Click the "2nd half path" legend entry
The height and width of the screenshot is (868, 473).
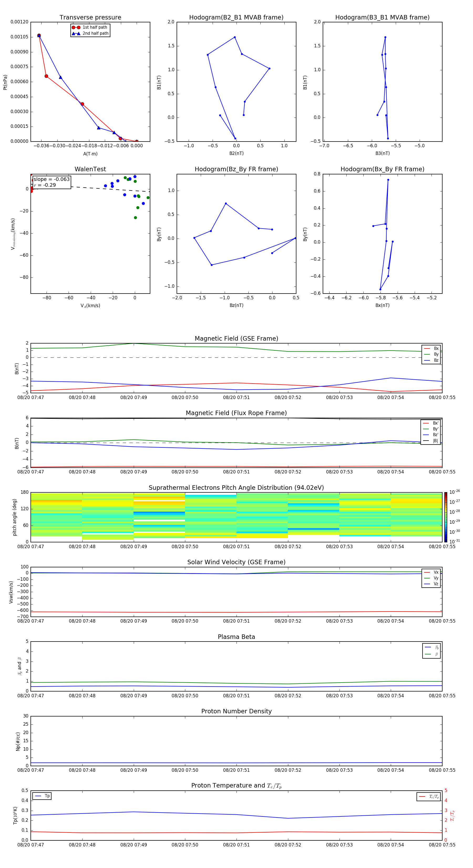click(90, 33)
